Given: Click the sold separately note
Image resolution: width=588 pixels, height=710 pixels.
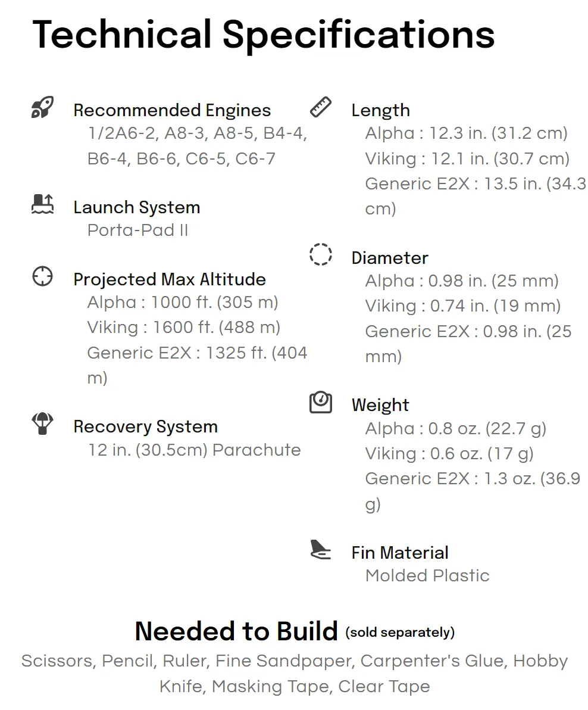Looking at the screenshot, I should click(x=401, y=632).
